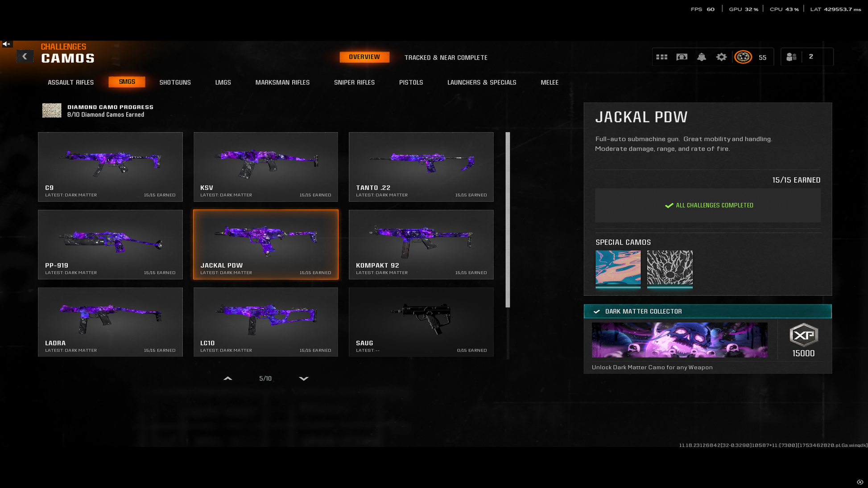Click the player rank emblem icon
The height and width of the screenshot is (488, 868).
click(743, 57)
